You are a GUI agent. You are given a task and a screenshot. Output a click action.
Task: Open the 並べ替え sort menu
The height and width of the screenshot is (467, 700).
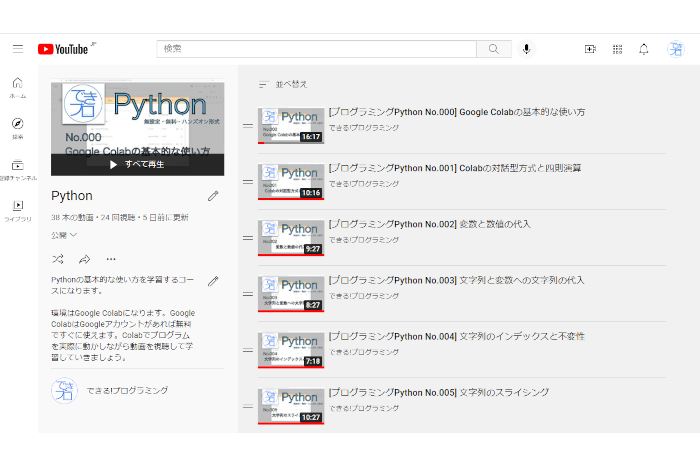click(x=283, y=84)
